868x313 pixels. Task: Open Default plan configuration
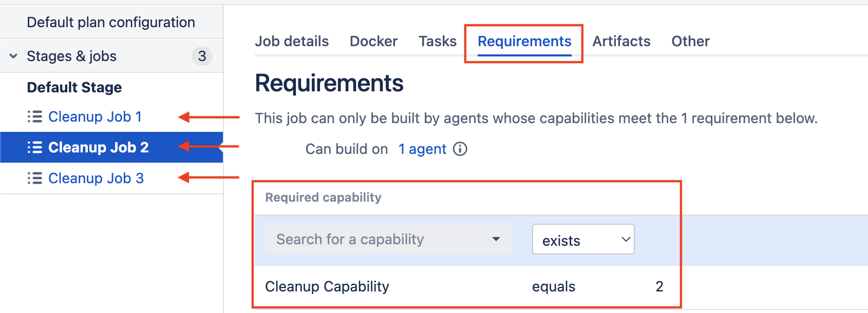(x=111, y=23)
